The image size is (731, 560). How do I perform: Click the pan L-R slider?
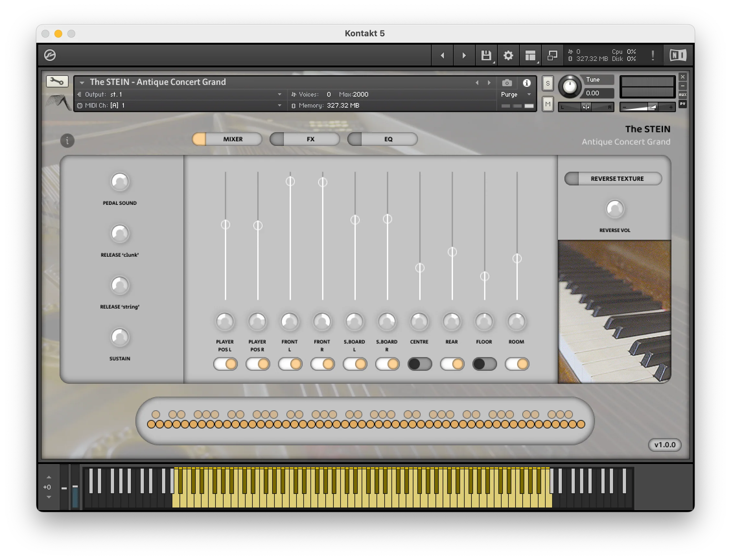(x=586, y=107)
